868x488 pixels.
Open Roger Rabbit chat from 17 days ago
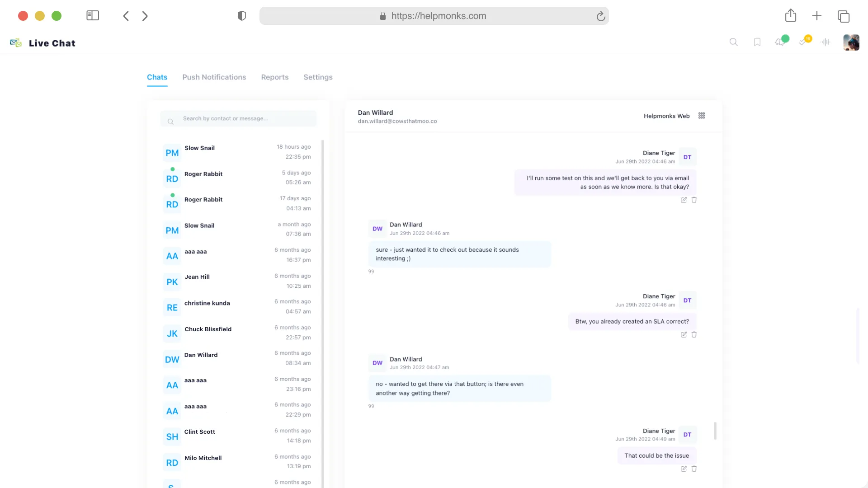tap(237, 204)
